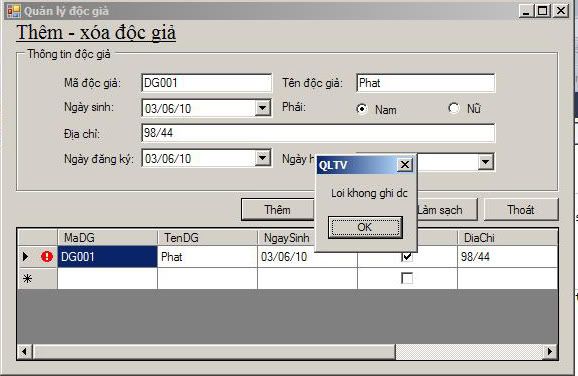The image size is (578, 376).
Task: Open the Ngày hết hạn date dropdown
Action: (486, 161)
